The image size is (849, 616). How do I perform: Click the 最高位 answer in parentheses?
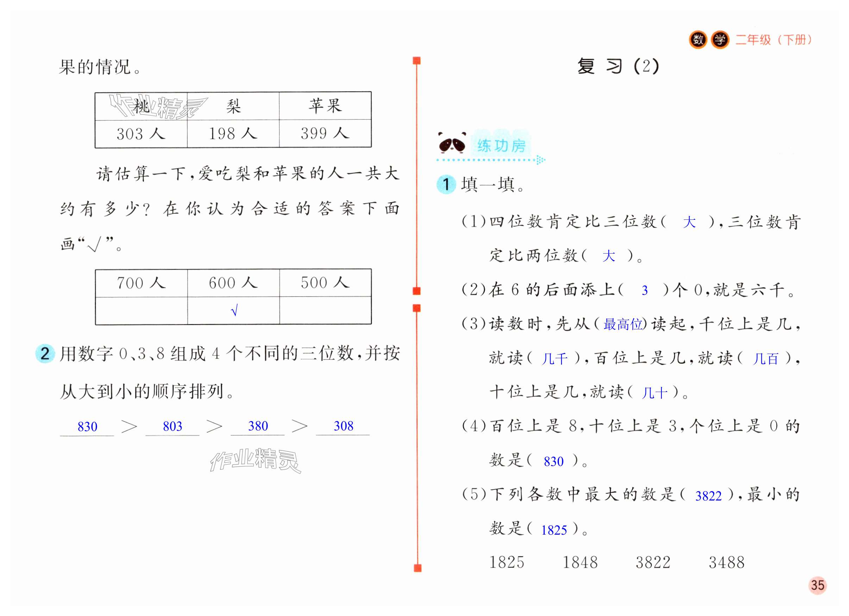pyautogui.click(x=623, y=324)
